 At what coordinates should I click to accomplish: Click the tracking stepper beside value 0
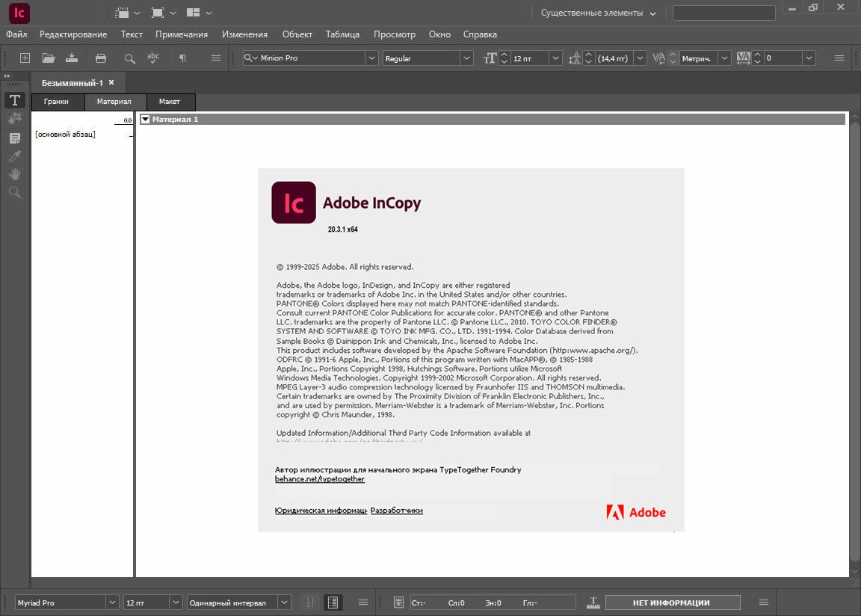point(758,58)
